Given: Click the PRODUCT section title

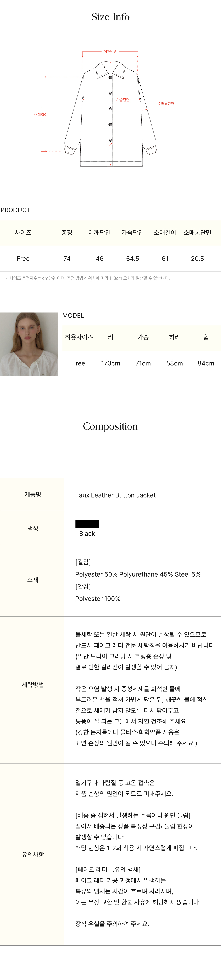Looking at the screenshot, I should [15, 210].
